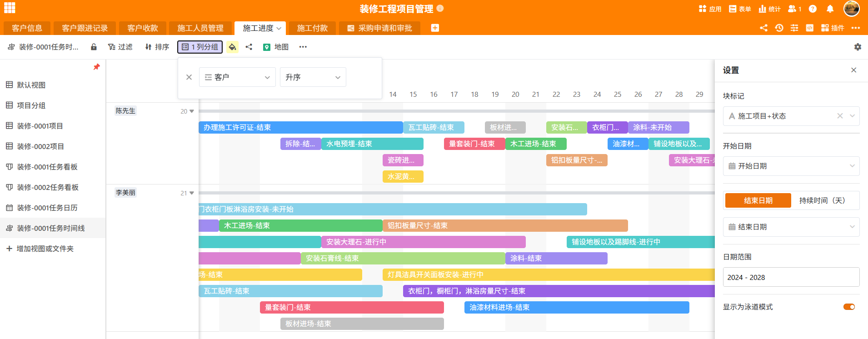Click the add new table plus icon
The width and height of the screenshot is (868, 339).
435,28
